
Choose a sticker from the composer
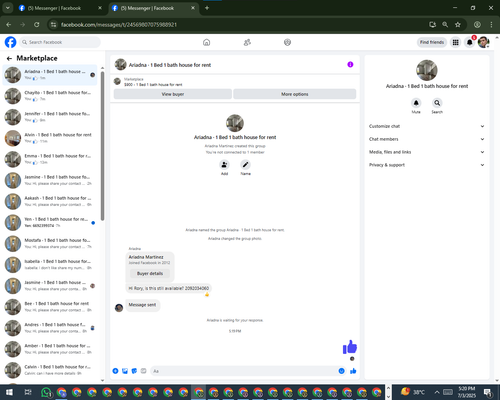134,371
